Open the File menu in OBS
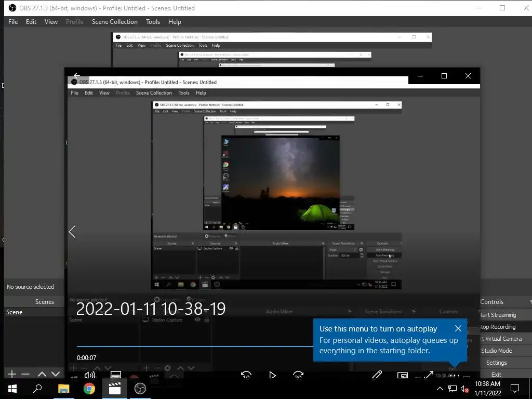The image size is (532, 399). 13,22
